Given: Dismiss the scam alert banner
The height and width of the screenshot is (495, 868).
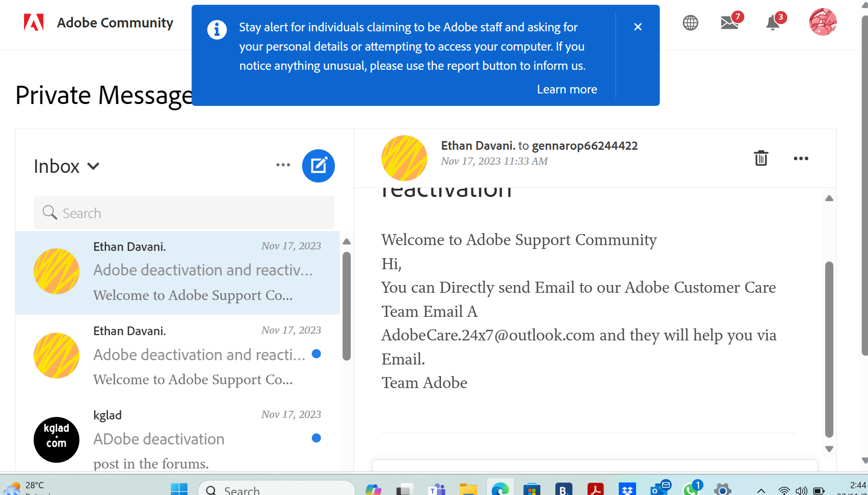Looking at the screenshot, I should (x=638, y=26).
